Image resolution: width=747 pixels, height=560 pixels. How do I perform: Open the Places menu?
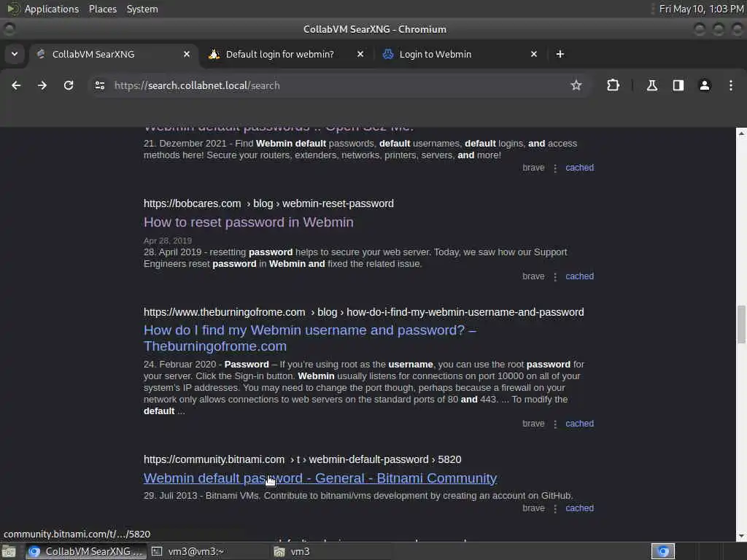(x=102, y=9)
